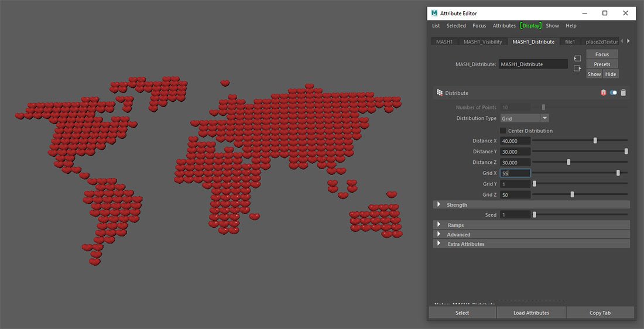Click the Seed value field
Image resolution: width=644 pixels, height=329 pixels.
[x=515, y=215]
